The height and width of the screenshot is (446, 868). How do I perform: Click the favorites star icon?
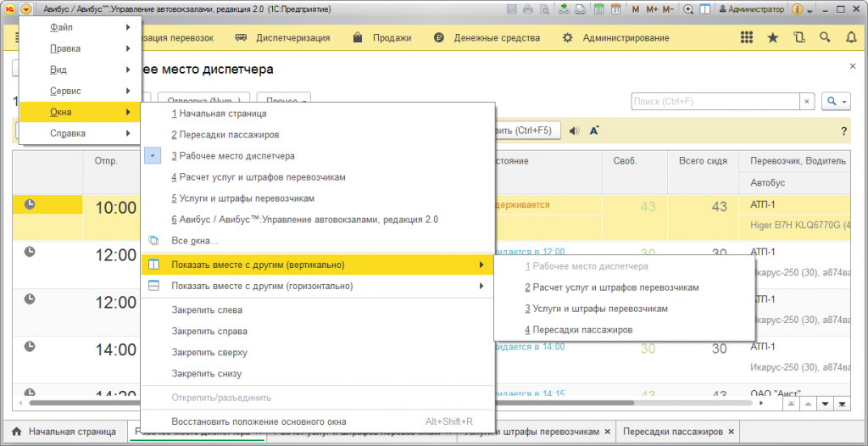[772, 38]
